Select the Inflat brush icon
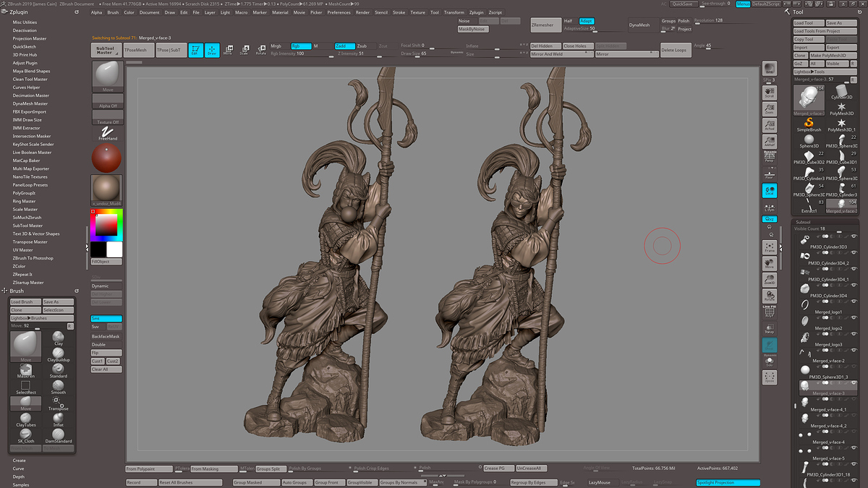 tap(59, 421)
